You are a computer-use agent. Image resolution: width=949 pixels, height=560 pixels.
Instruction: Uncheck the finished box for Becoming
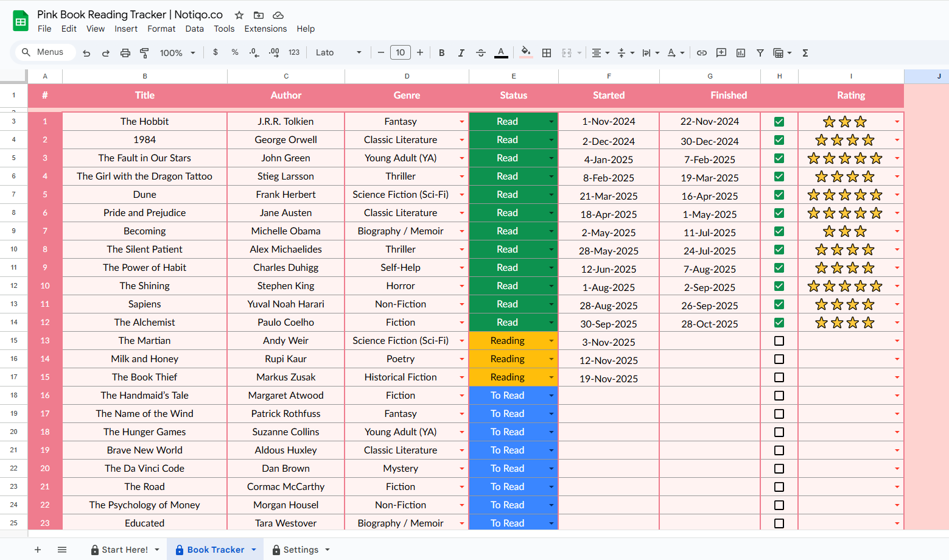point(779,231)
